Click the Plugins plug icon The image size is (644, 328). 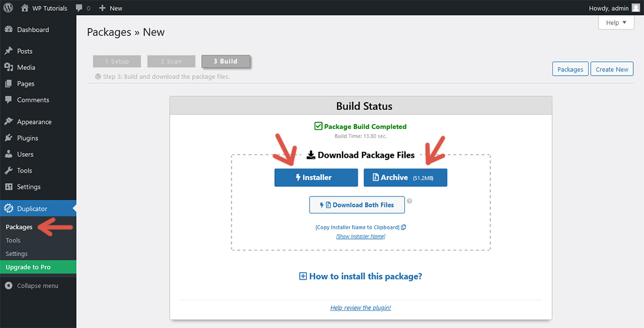tap(9, 138)
